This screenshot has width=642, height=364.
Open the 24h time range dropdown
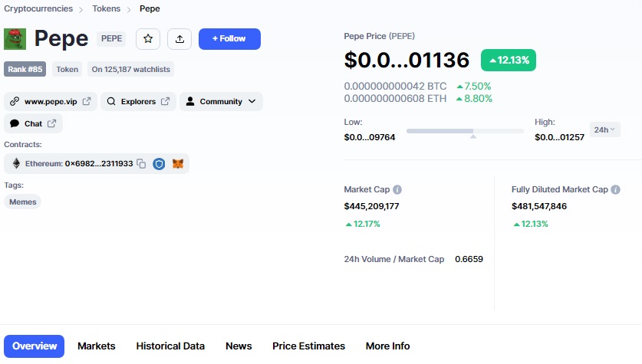604,130
